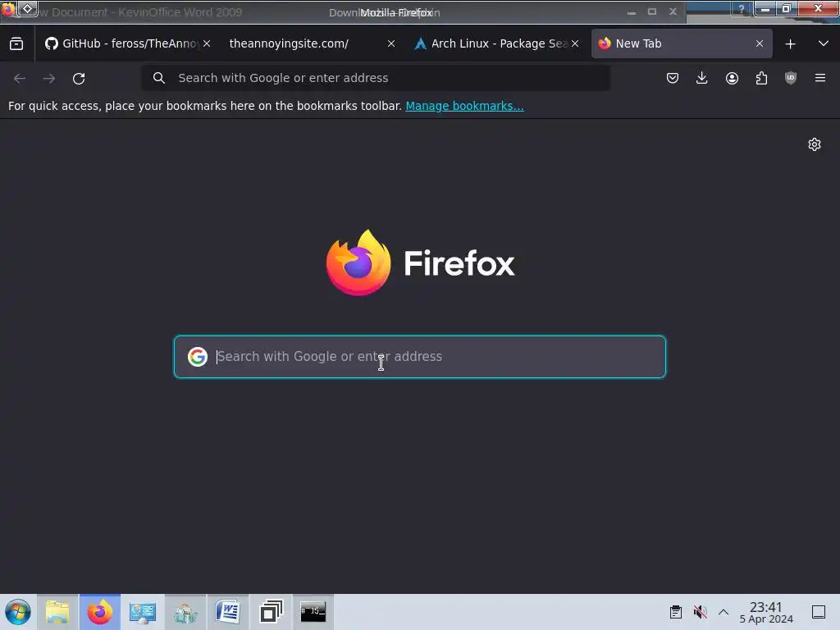This screenshot has height=630, width=840.
Task: Select the New Tab tab
Action: pyautogui.click(x=682, y=43)
